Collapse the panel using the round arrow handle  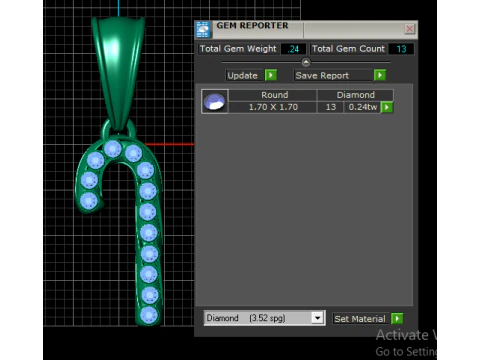point(306,62)
